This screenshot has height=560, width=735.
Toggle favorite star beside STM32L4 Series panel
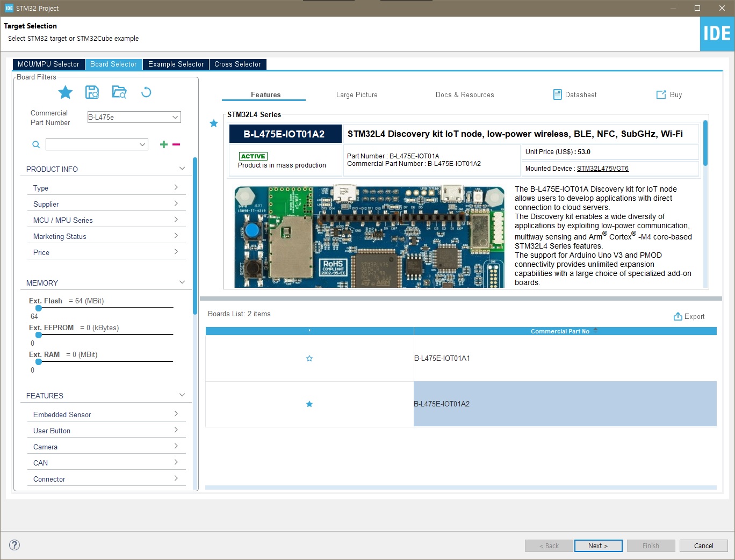tap(214, 123)
